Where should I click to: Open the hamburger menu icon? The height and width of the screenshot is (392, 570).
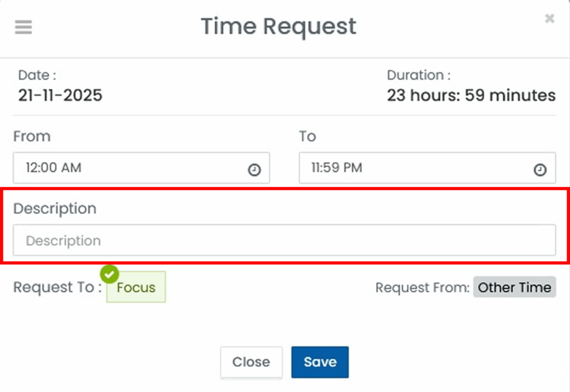pyautogui.click(x=23, y=27)
